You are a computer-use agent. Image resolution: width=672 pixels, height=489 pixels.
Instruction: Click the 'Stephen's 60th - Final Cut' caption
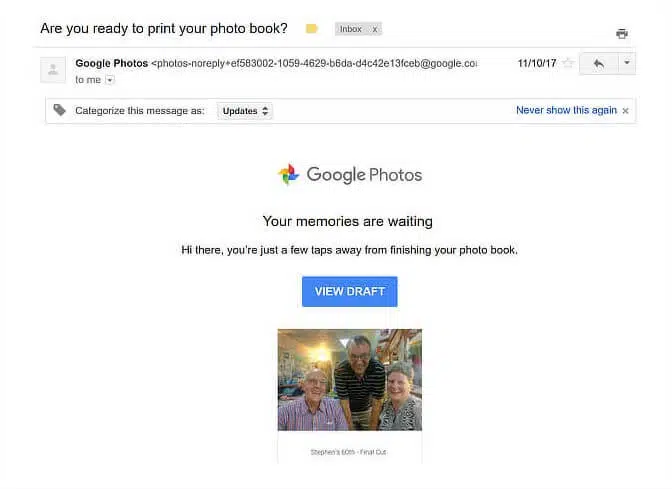(x=348, y=452)
